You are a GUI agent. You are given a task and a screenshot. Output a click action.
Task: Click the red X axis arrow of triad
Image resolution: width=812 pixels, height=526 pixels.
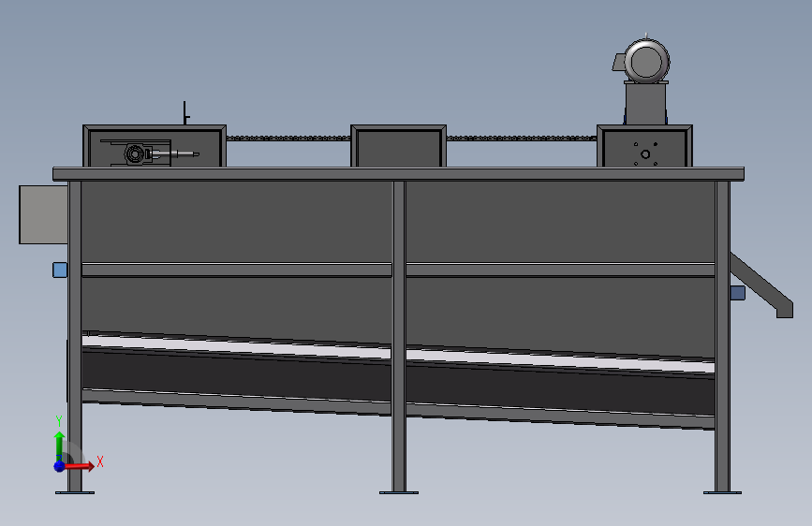pos(81,466)
